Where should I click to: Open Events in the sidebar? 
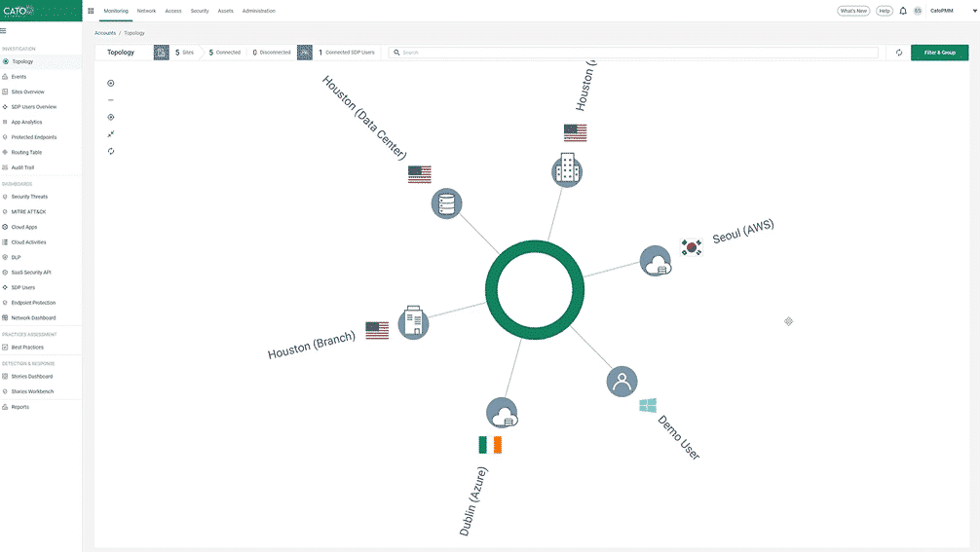click(19, 76)
